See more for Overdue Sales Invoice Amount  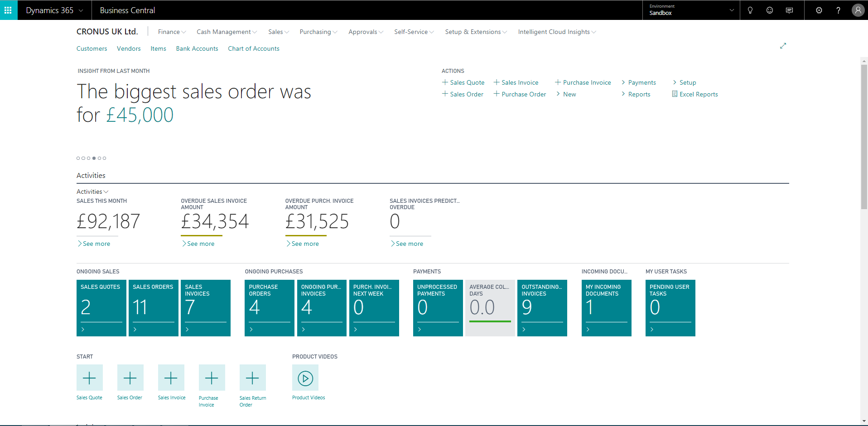(x=198, y=244)
